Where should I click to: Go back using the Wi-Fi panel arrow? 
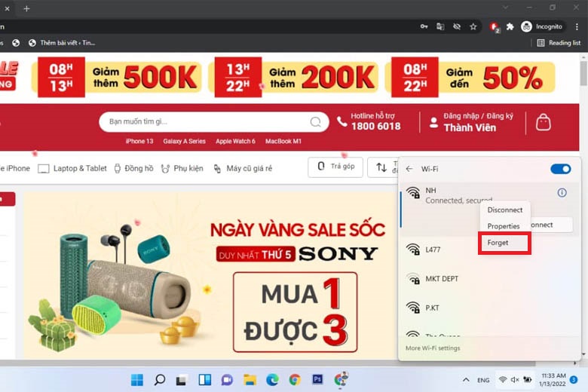point(409,169)
